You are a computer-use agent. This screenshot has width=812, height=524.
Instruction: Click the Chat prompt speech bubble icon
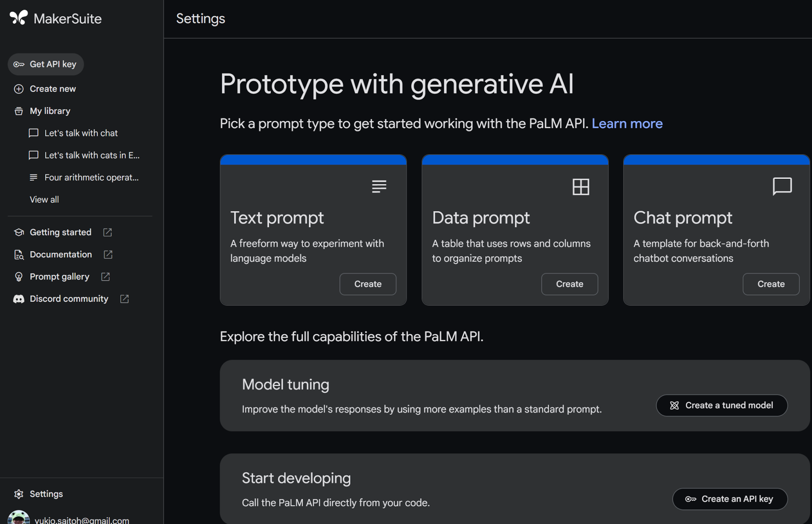pos(782,186)
